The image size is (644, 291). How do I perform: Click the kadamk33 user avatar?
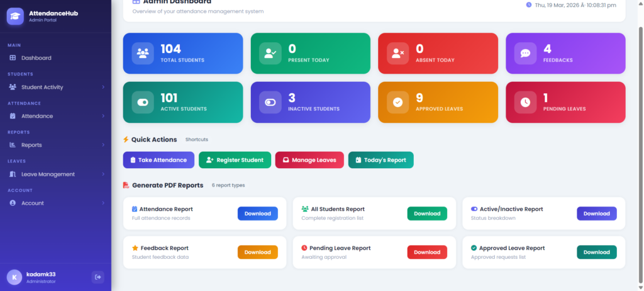(14, 277)
